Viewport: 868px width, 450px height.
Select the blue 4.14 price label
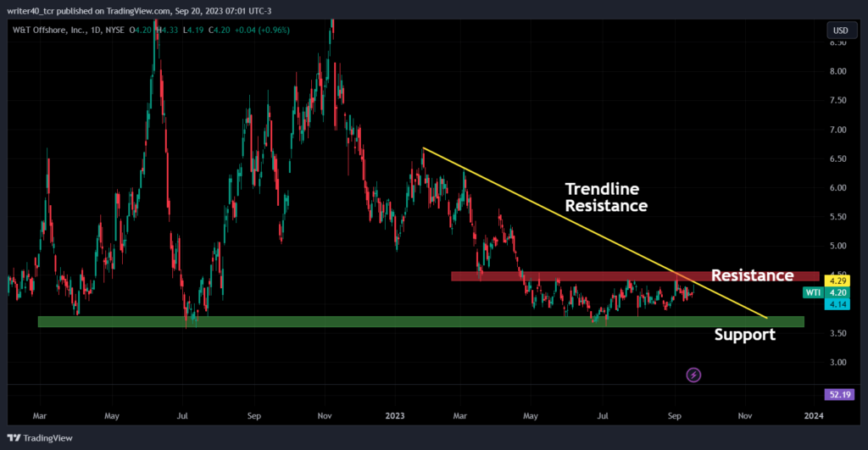[x=837, y=304]
